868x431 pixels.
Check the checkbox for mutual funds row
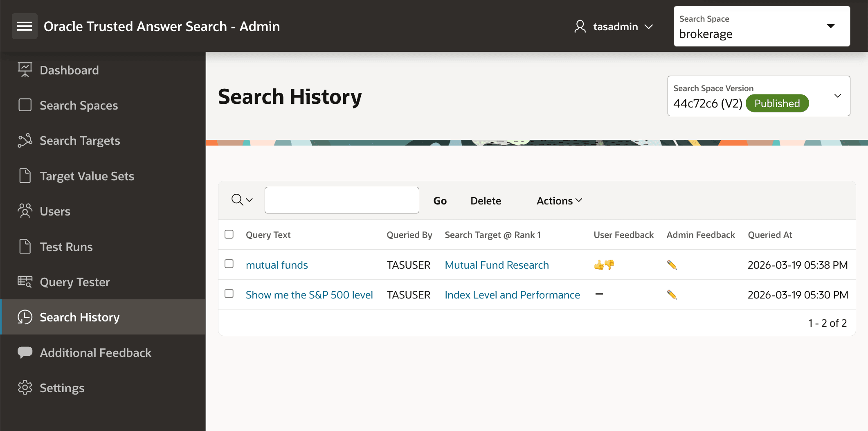pos(229,264)
